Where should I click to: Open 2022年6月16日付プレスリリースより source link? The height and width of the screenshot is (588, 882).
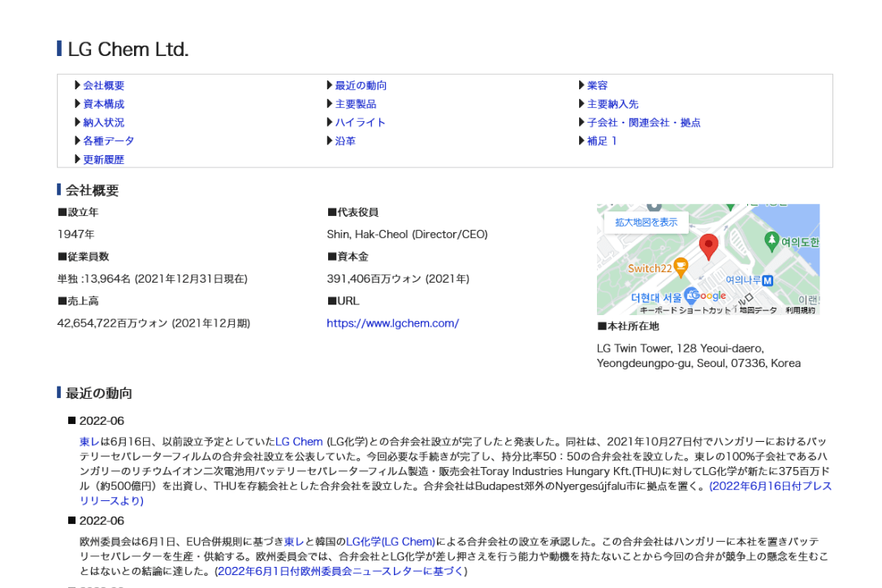(455, 494)
